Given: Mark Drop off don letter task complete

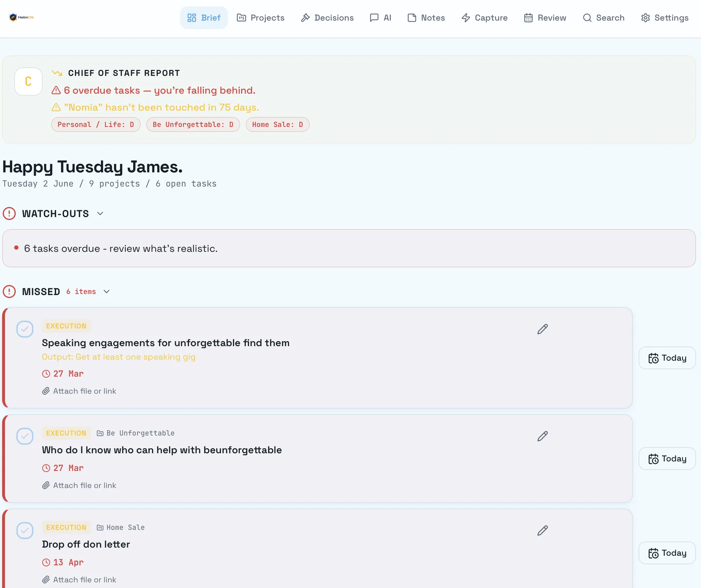Looking at the screenshot, I should [x=25, y=530].
